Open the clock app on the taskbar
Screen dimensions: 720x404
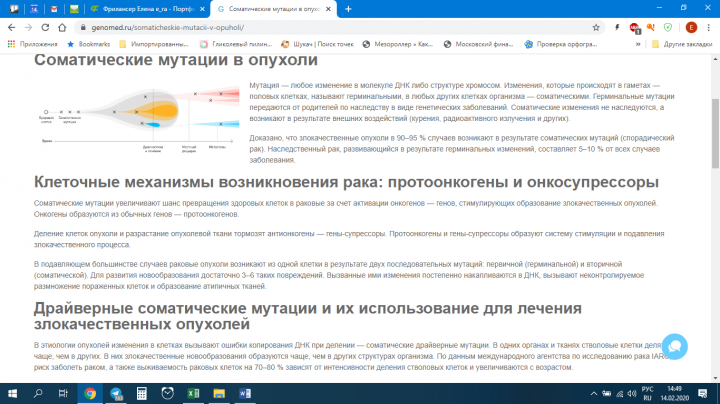168,393
